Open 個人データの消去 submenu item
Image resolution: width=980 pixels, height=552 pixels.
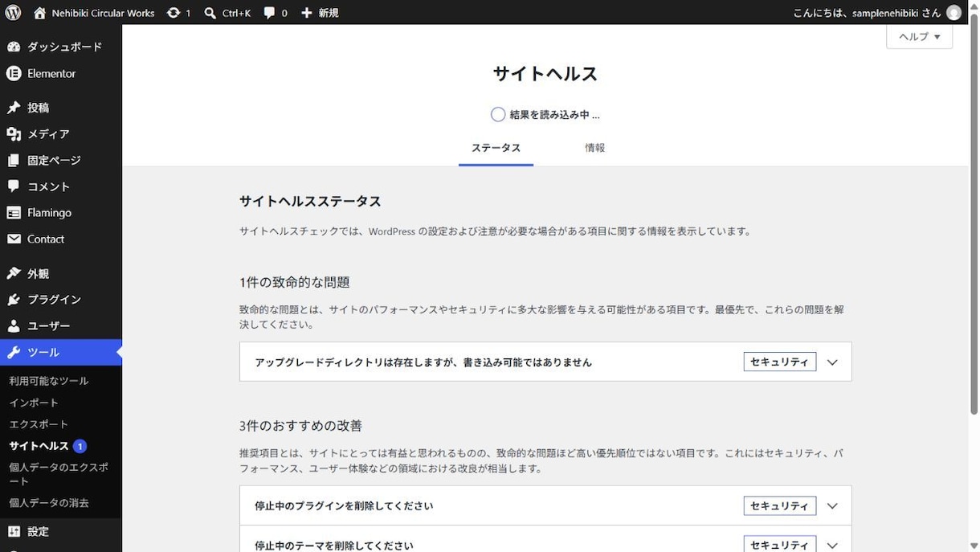(49, 503)
